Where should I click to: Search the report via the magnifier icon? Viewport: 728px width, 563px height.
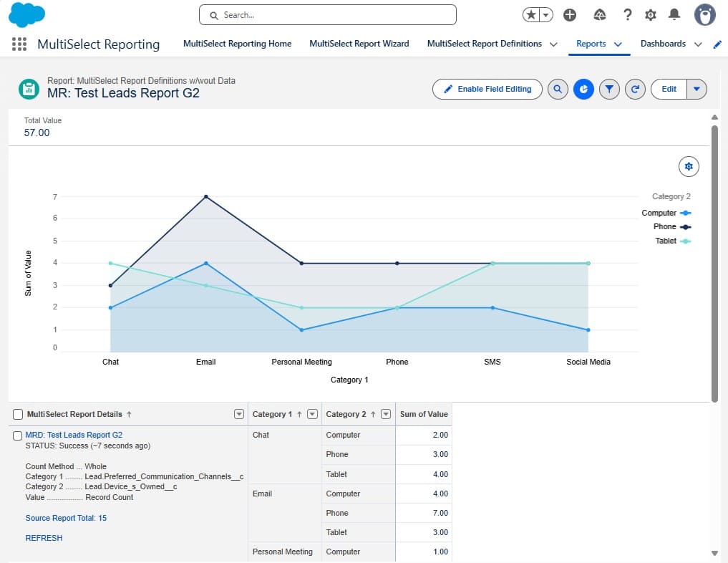click(x=558, y=89)
